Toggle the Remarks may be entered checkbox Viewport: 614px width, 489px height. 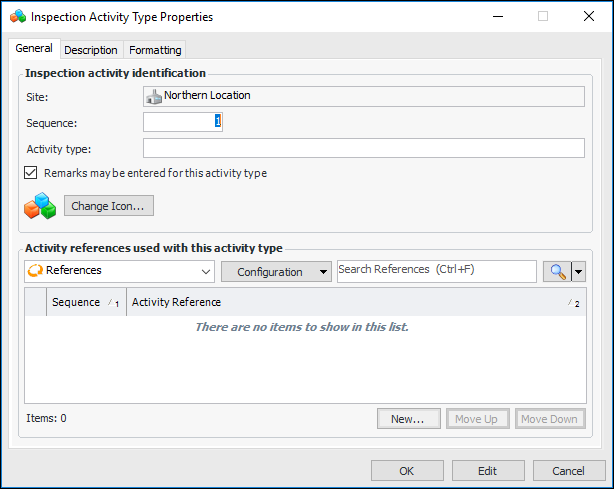[31, 173]
